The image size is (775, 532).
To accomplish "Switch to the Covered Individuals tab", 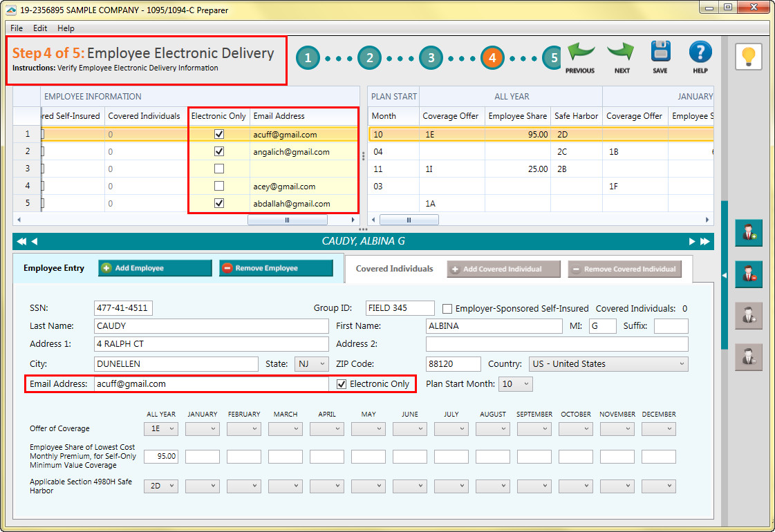I will click(x=394, y=267).
